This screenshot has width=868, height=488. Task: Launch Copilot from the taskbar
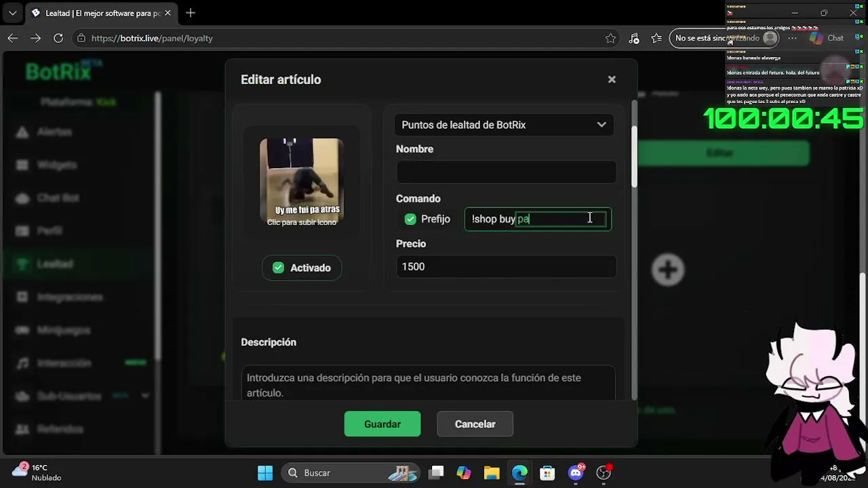pyautogui.click(x=464, y=472)
